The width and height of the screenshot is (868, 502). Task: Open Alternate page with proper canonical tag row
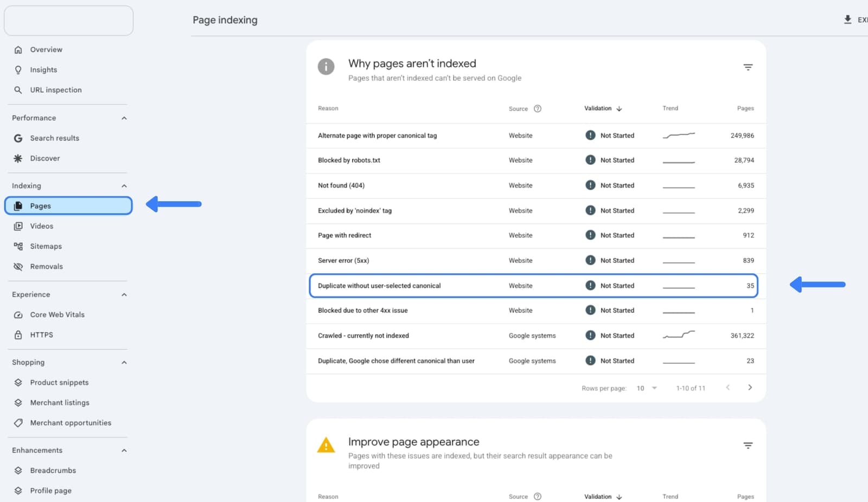click(x=536, y=136)
